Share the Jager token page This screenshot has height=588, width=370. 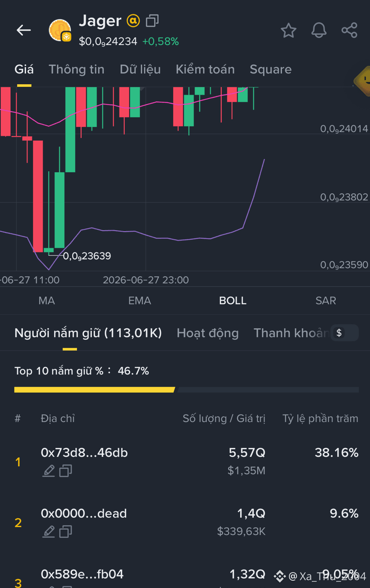click(x=349, y=30)
